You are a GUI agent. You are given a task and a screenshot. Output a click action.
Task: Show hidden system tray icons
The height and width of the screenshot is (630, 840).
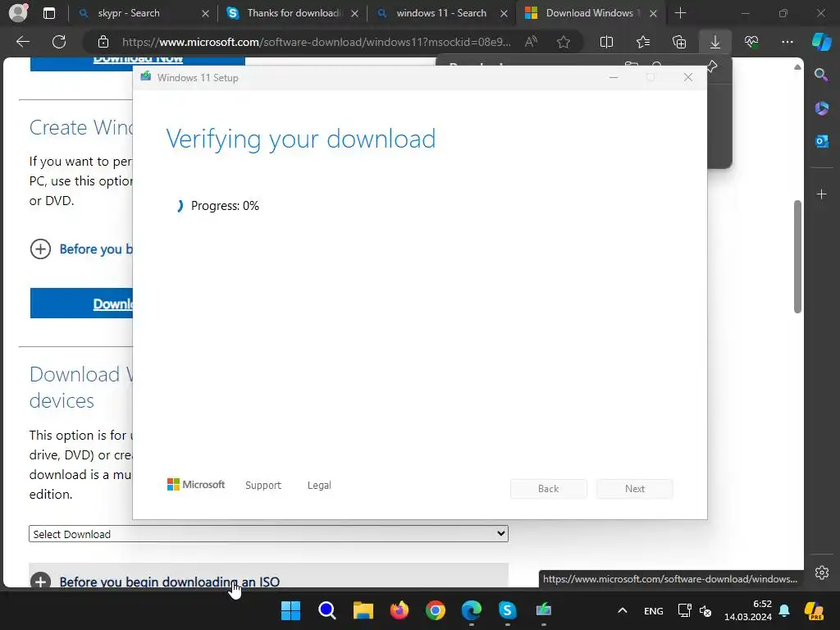tap(622, 610)
